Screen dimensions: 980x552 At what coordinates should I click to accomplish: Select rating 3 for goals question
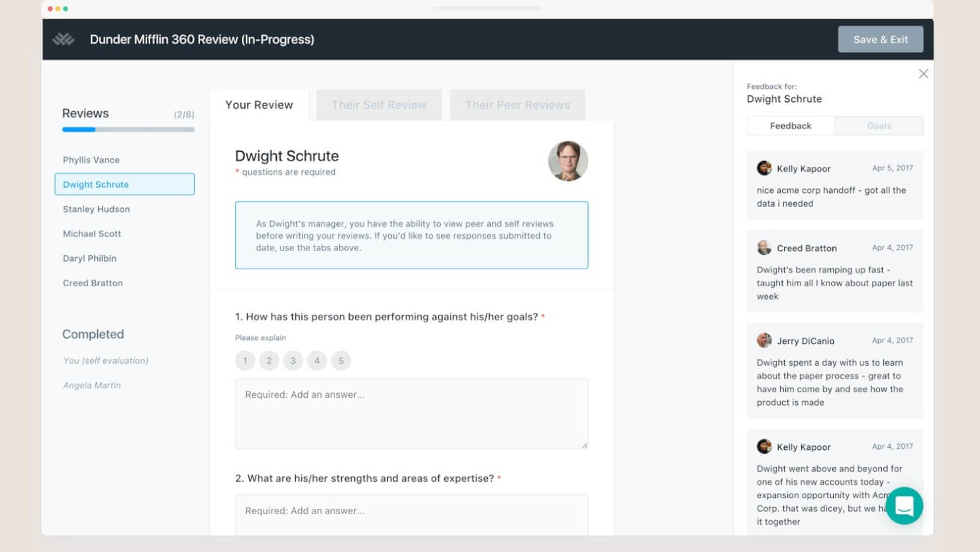coord(293,360)
